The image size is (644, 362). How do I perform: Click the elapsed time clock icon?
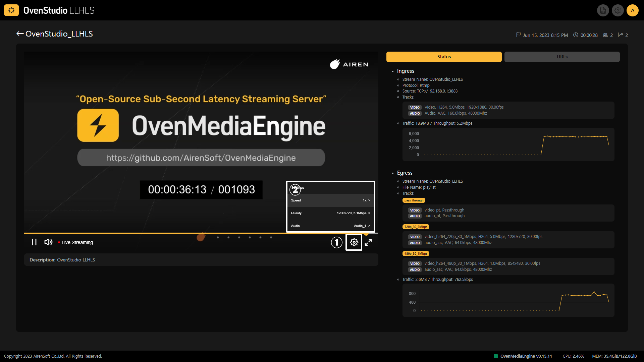(x=576, y=35)
